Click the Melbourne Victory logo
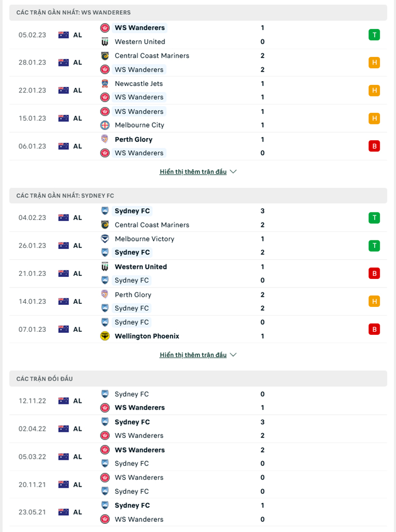The width and height of the screenshot is (396, 532). 105,239
